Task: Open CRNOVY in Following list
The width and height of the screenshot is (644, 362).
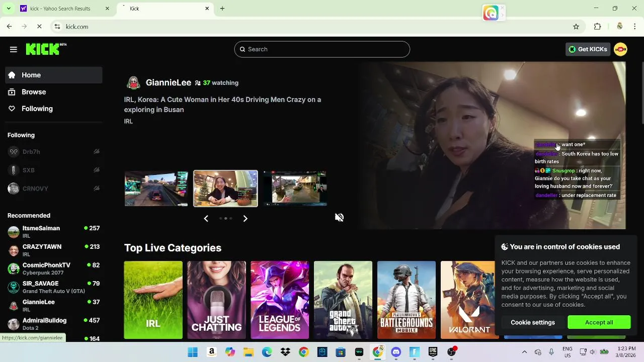Action: click(x=54, y=189)
